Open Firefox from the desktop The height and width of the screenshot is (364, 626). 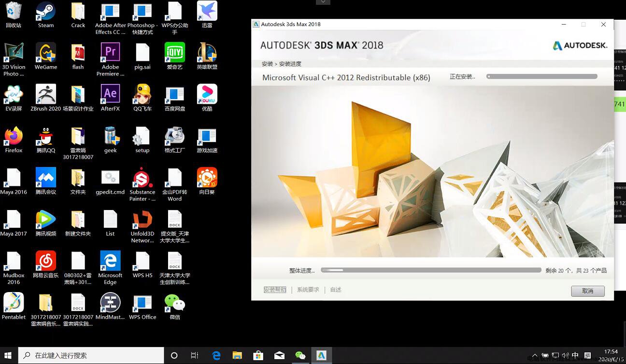tap(14, 140)
